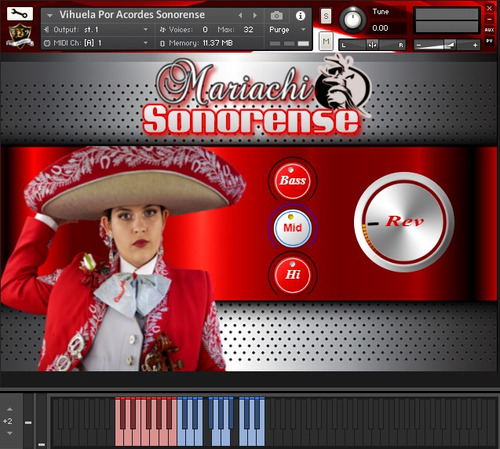Close the instrument with X button
Image resolution: width=500 pixels, height=449 pixels.
click(x=489, y=8)
